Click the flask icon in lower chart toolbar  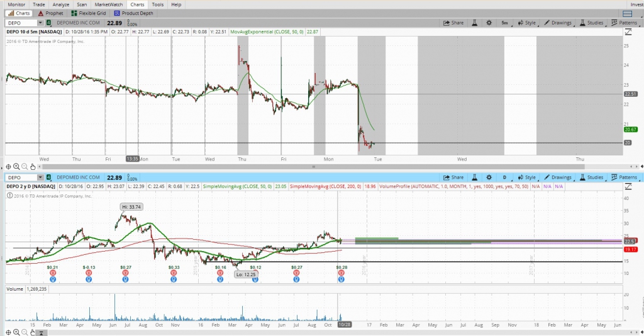tap(475, 177)
